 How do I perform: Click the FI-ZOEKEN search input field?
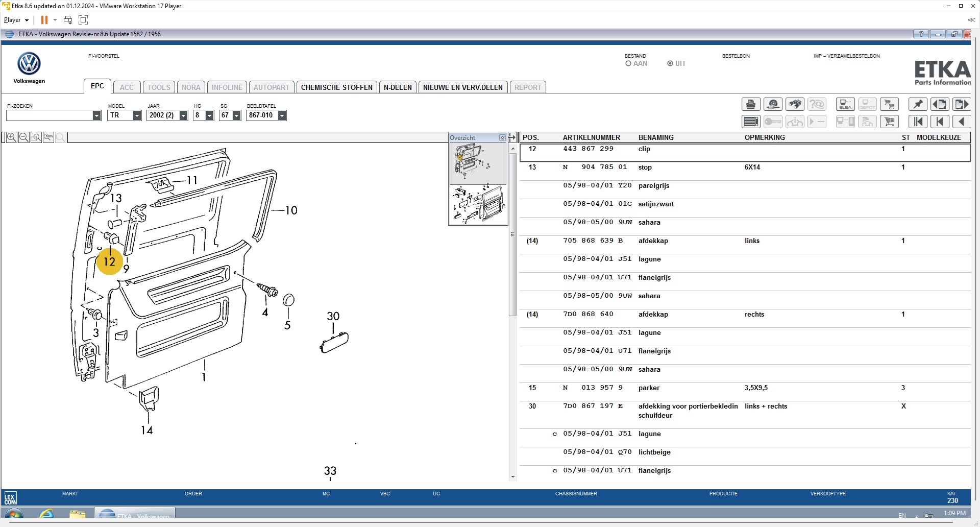50,115
